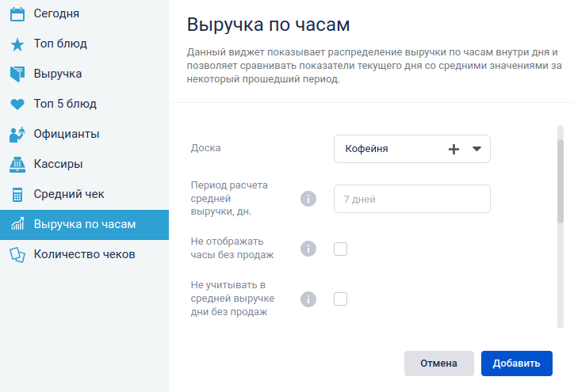Open the Кофейня board selector
The image size is (574, 392).
[x=411, y=149]
